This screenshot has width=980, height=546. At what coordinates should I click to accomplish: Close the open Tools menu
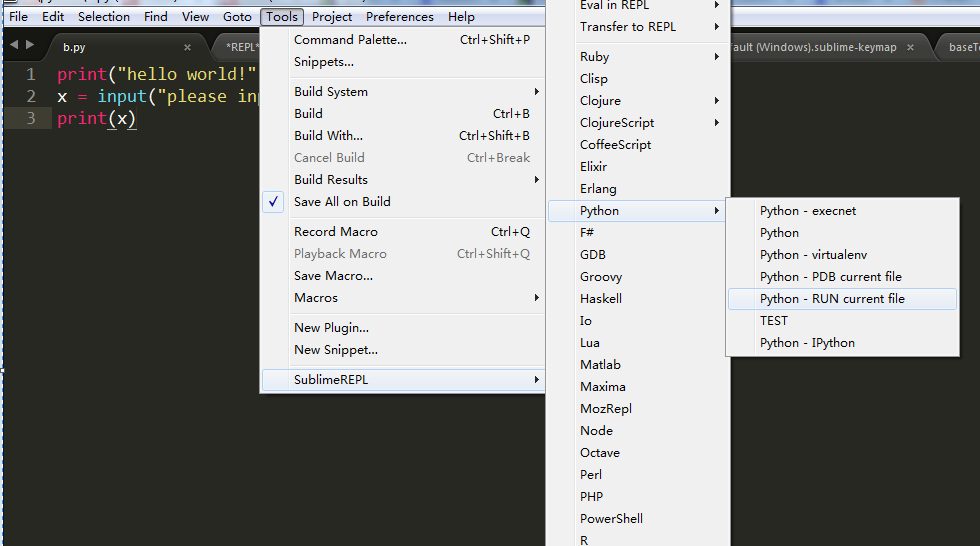click(x=282, y=17)
